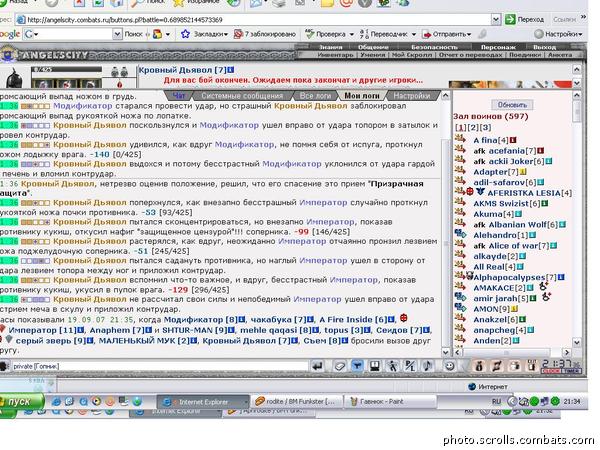Open the Знания game menu

tap(331, 47)
